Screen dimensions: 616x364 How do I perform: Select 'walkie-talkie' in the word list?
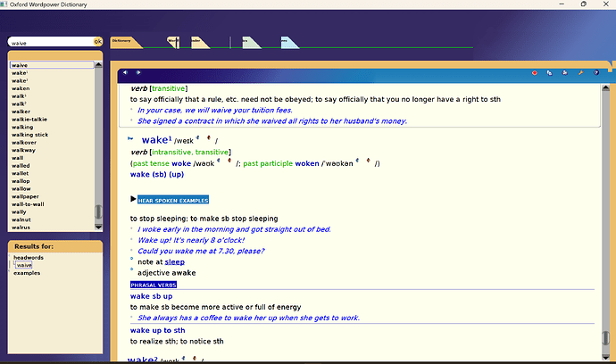coord(29,120)
